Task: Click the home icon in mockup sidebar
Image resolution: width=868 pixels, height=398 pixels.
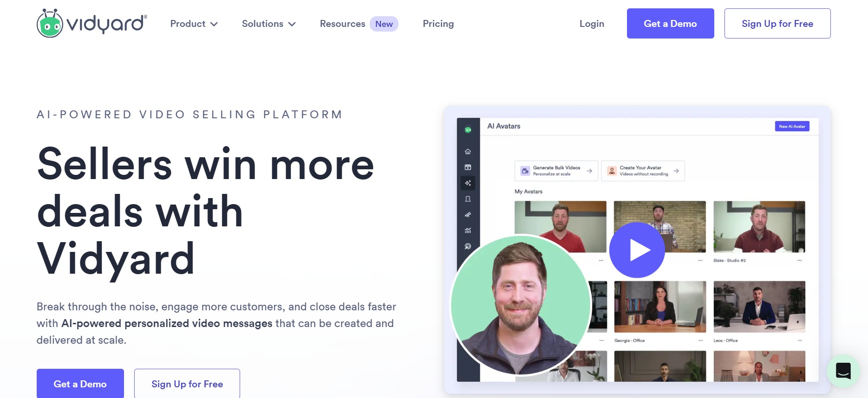Action: pyautogui.click(x=468, y=152)
